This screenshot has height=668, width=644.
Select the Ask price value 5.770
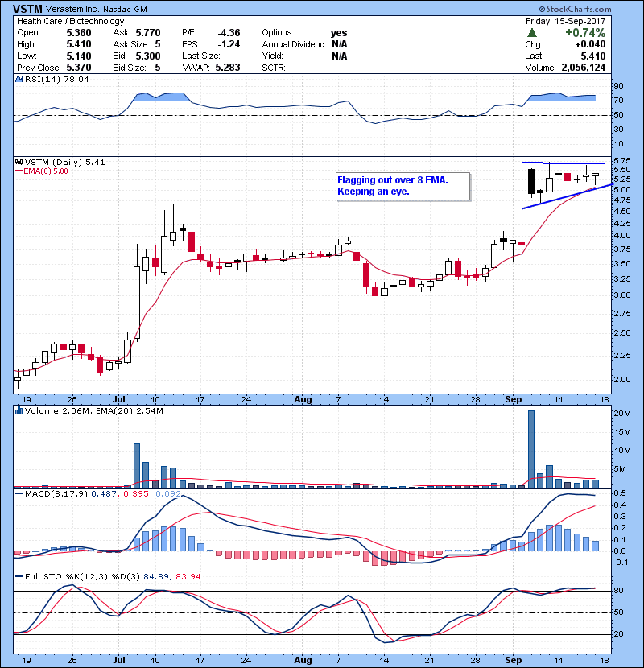coord(148,33)
